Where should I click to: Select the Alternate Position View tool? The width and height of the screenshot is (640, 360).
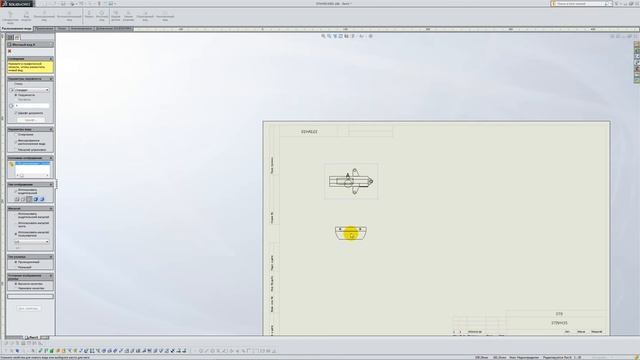[165, 16]
